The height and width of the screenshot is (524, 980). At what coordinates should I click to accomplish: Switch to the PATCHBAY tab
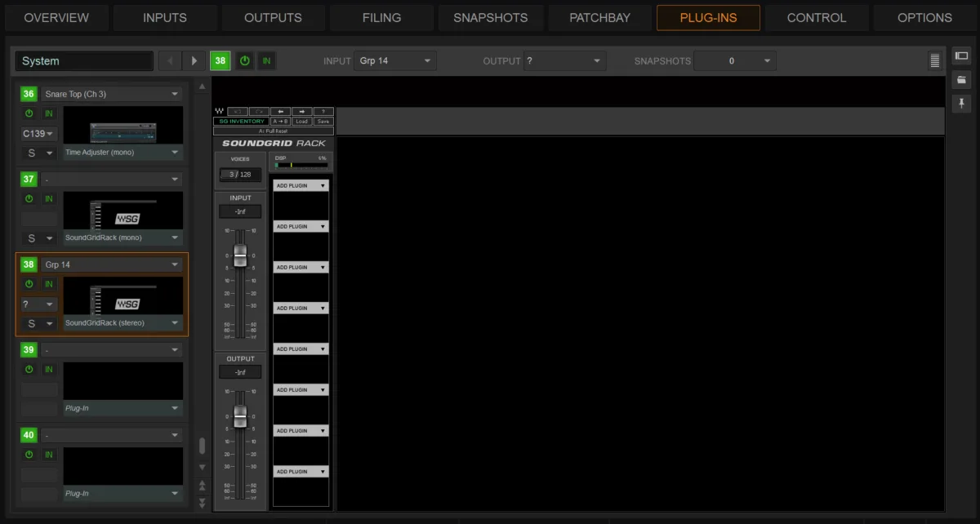[x=599, y=17]
